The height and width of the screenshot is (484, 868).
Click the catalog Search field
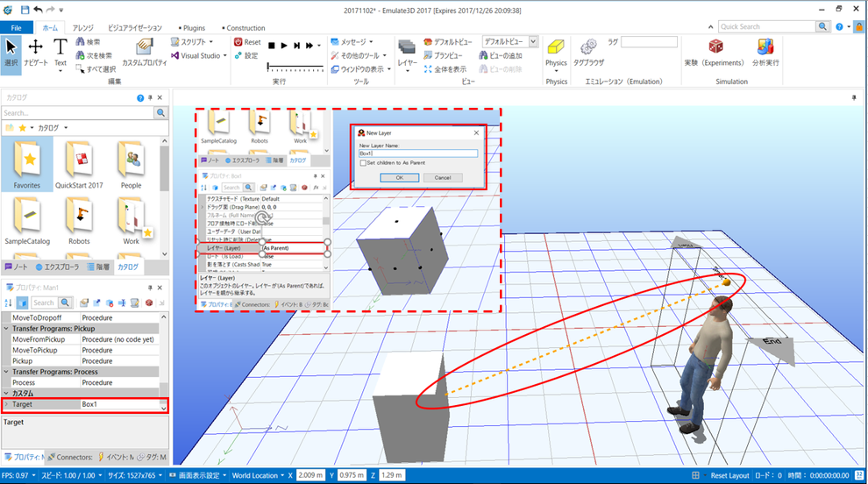(77, 113)
